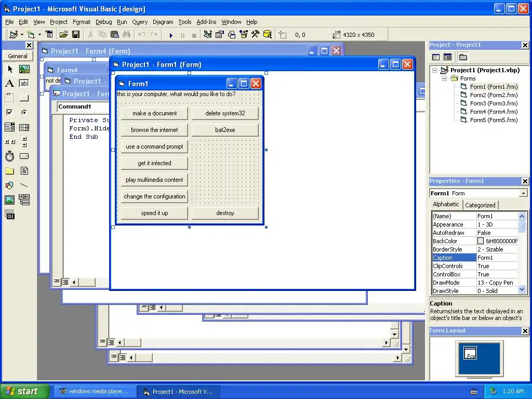
Task: Select the ListBox control tool
Action: pyautogui.click(x=24, y=127)
